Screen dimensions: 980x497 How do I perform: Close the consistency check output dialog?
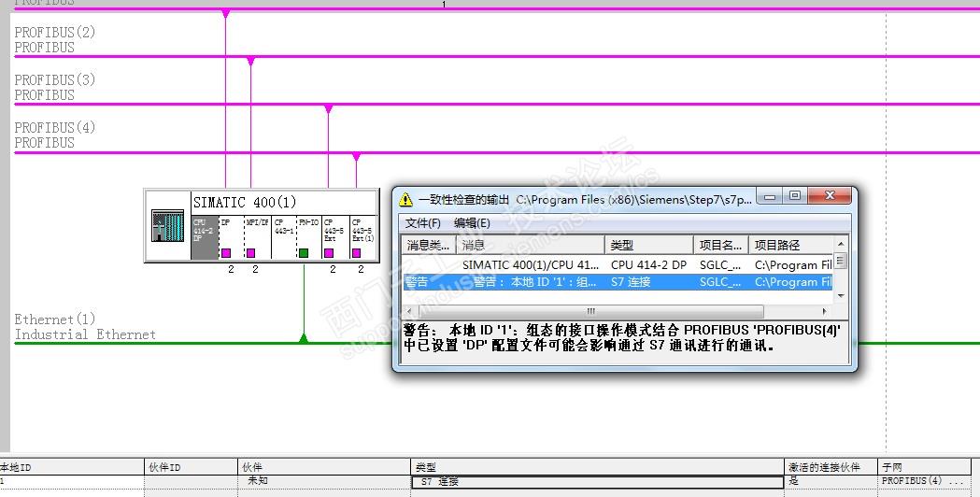point(830,195)
